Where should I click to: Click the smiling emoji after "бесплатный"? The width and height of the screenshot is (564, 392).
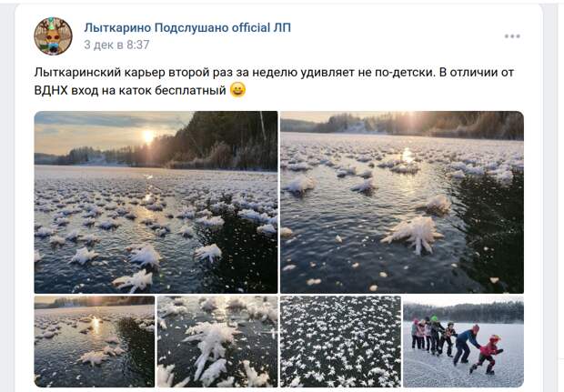tap(237, 89)
